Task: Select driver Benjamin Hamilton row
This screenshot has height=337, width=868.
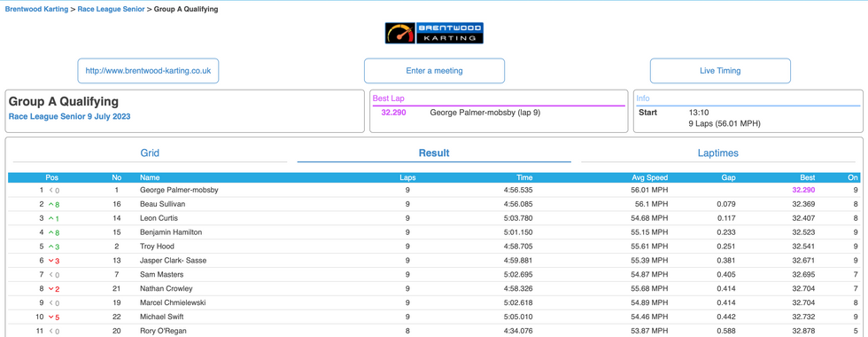Action: coord(434,232)
